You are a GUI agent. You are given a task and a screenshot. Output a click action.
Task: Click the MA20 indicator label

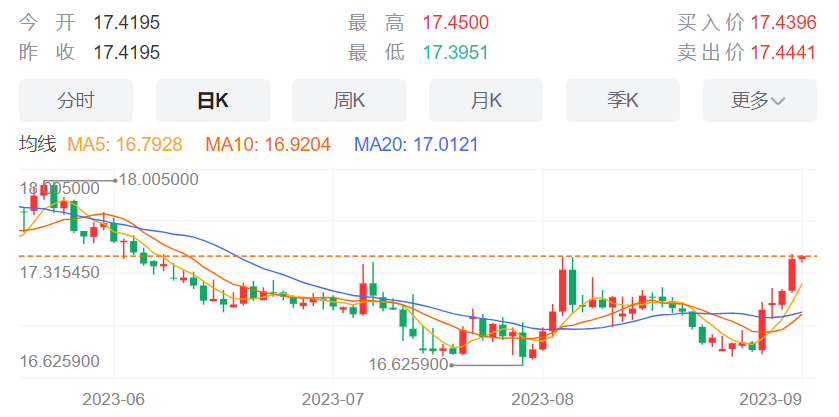click(x=416, y=145)
